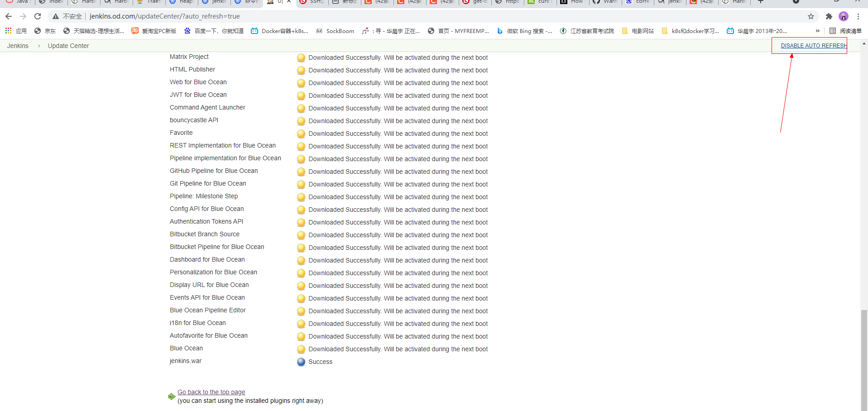Click the yellow ball for Pipeline: Milestone Step
868x411 pixels.
pos(301,197)
